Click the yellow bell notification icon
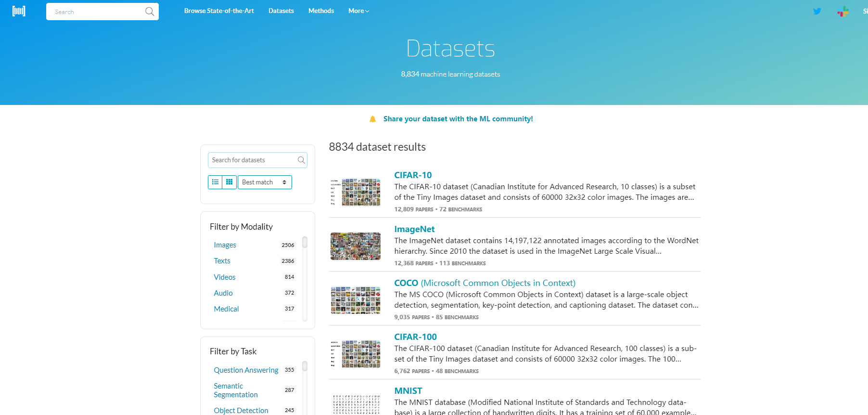Viewport: 868px width, 415px height. click(x=372, y=119)
